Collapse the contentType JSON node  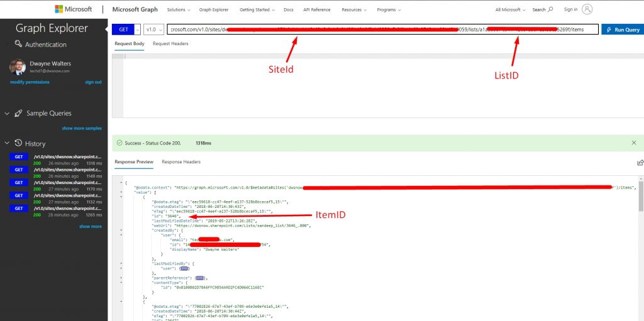121,282
